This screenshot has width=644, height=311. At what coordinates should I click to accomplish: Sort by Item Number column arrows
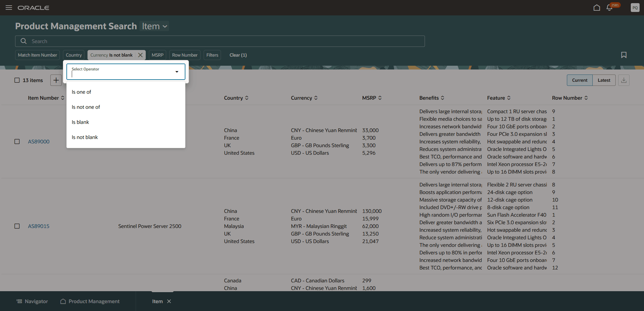(x=63, y=98)
